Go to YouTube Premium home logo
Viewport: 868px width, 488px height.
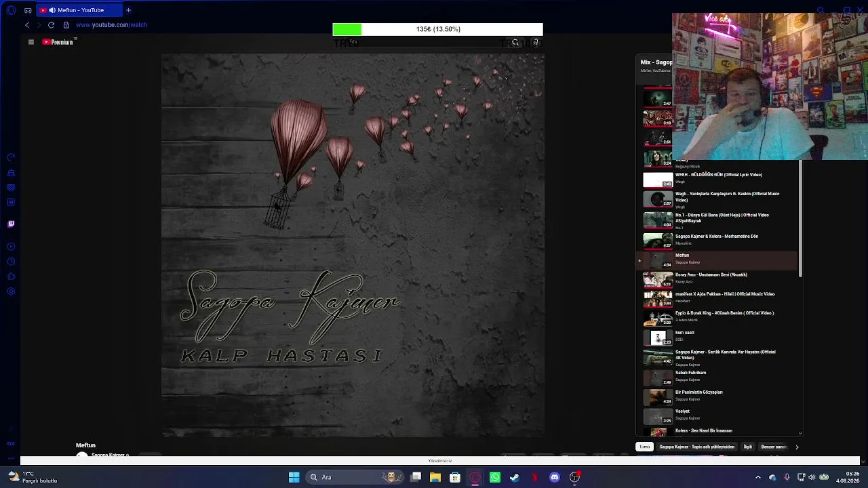point(58,42)
